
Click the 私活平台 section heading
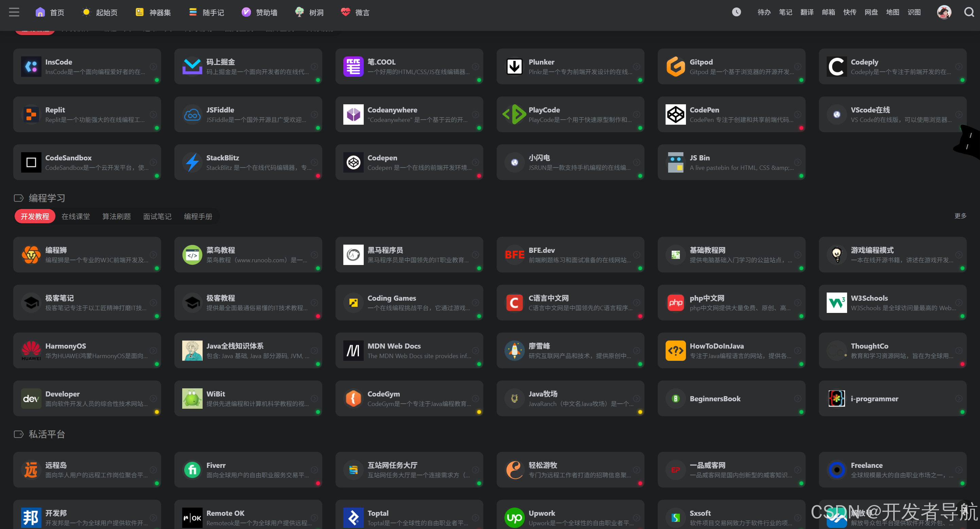(47, 434)
